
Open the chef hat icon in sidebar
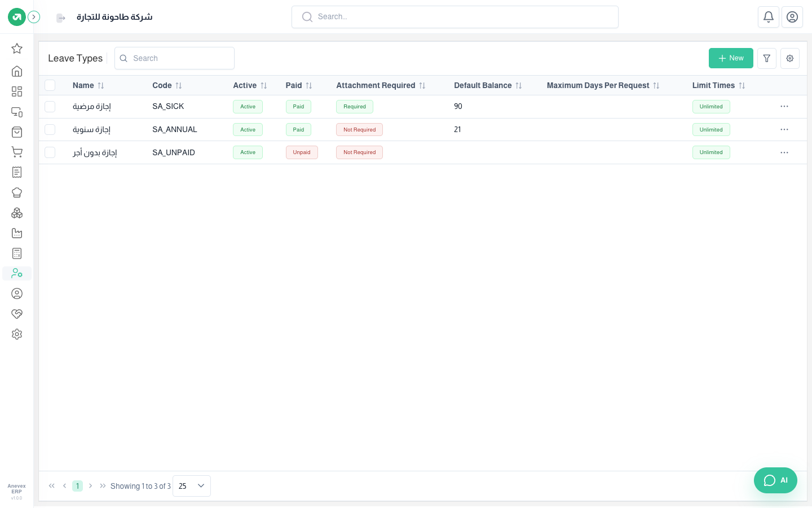(x=17, y=192)
